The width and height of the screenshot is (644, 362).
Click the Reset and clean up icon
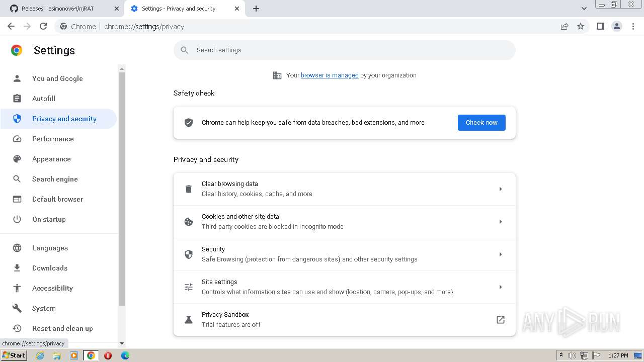click(x=17, y=328)
